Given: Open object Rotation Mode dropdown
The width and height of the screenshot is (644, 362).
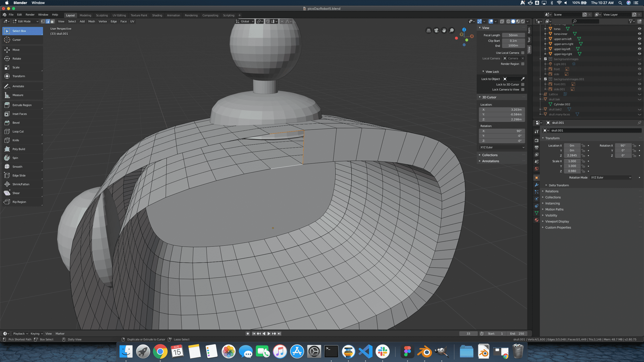Looking at the screenshot, I should coord(611,177).
